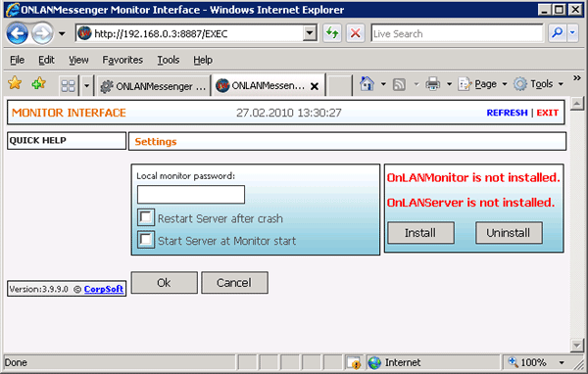
Task: Expand the Home button dropdown
Action: pos(383,84)
